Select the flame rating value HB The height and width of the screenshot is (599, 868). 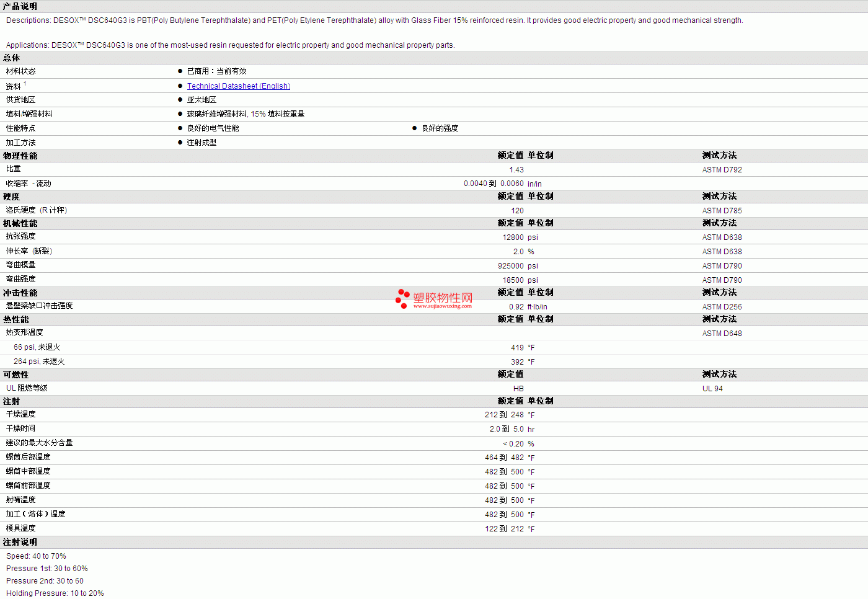coord(518,389)
